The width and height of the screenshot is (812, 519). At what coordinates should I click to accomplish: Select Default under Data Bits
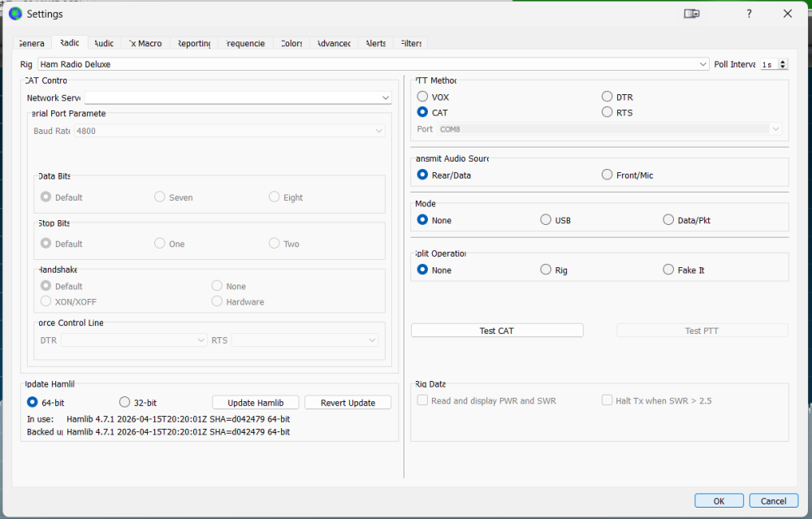(62, 197)
